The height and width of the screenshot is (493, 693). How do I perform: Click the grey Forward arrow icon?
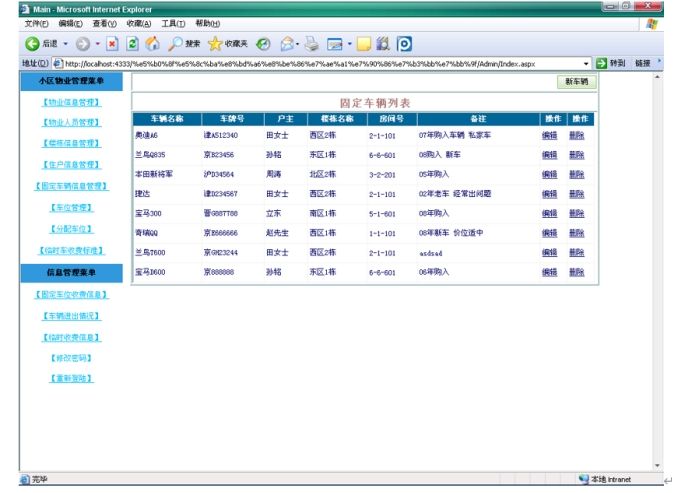click(83, 44)
